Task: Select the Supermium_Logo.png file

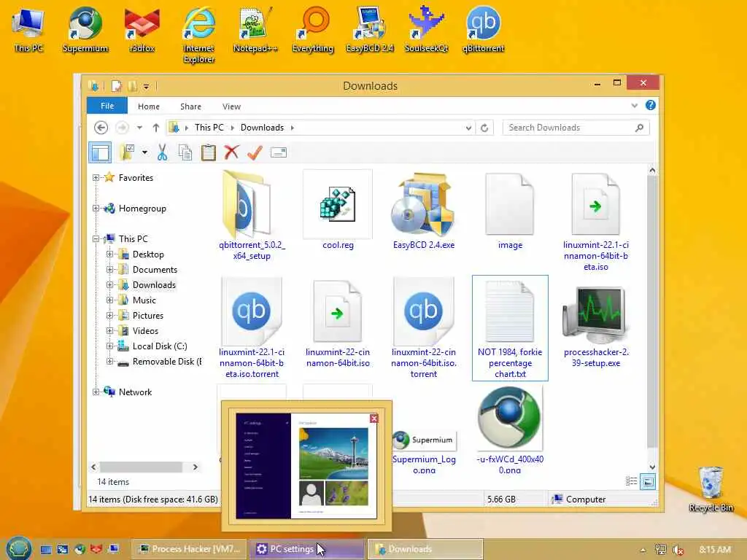Action: (x=424, y=450)
